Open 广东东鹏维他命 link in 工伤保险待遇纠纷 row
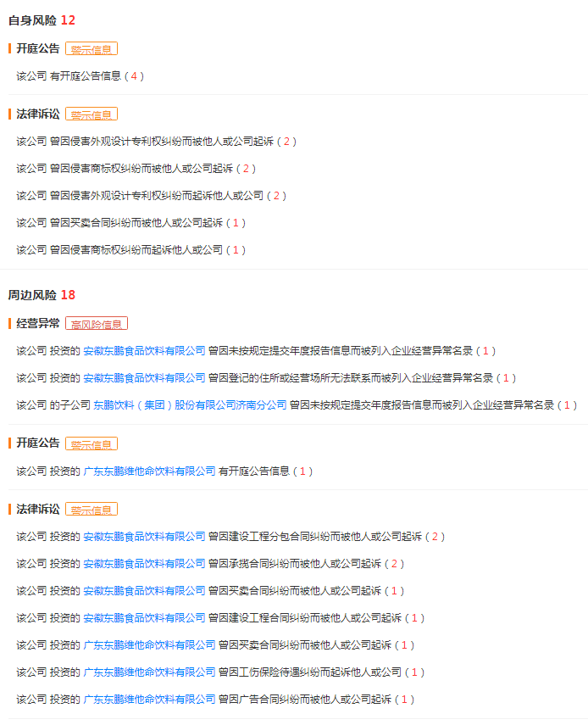The width and height of the screenshot is (588, 725). pos(149,672)
